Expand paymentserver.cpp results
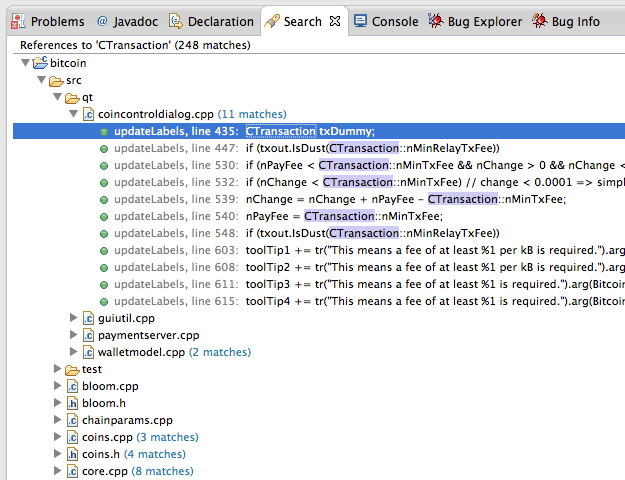The height and width of the screenshot is (480, 625). (73, 335)
